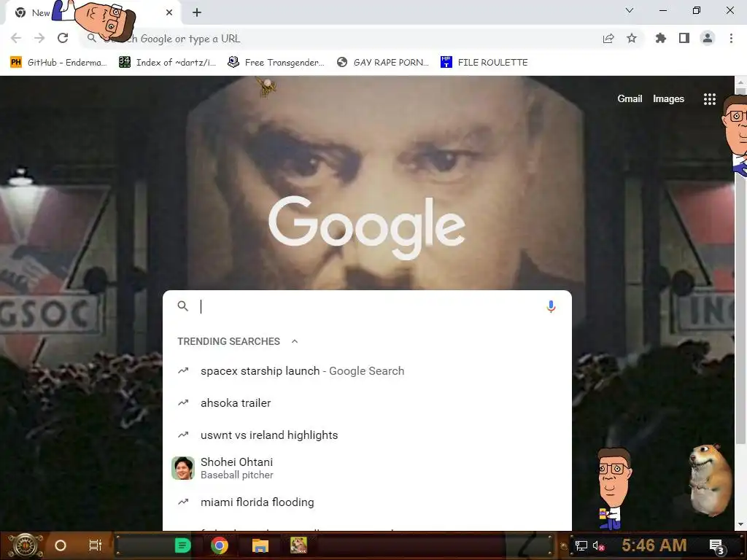Click the muted volume speaker icon
Image resolution: width=747 pixels, height=560 pixels.
tap(598, 545)
